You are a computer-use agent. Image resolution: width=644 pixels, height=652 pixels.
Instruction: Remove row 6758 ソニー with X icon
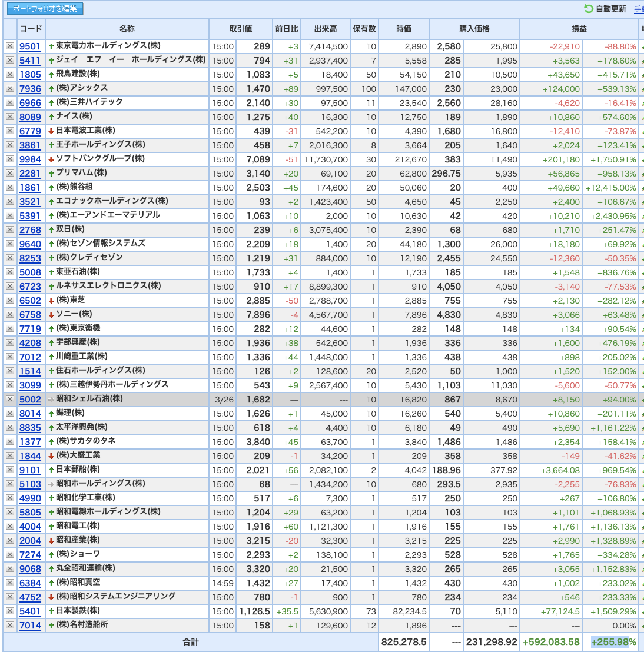click(10, 315)
